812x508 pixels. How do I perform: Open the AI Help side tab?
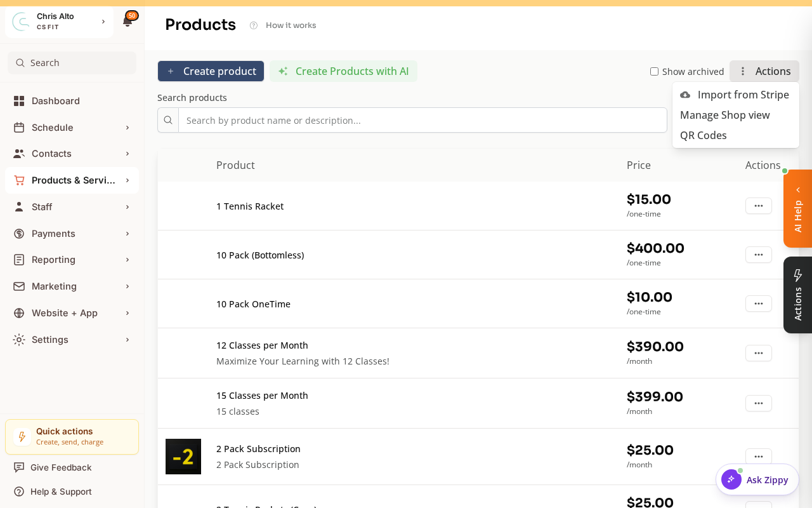coord(798,208)
